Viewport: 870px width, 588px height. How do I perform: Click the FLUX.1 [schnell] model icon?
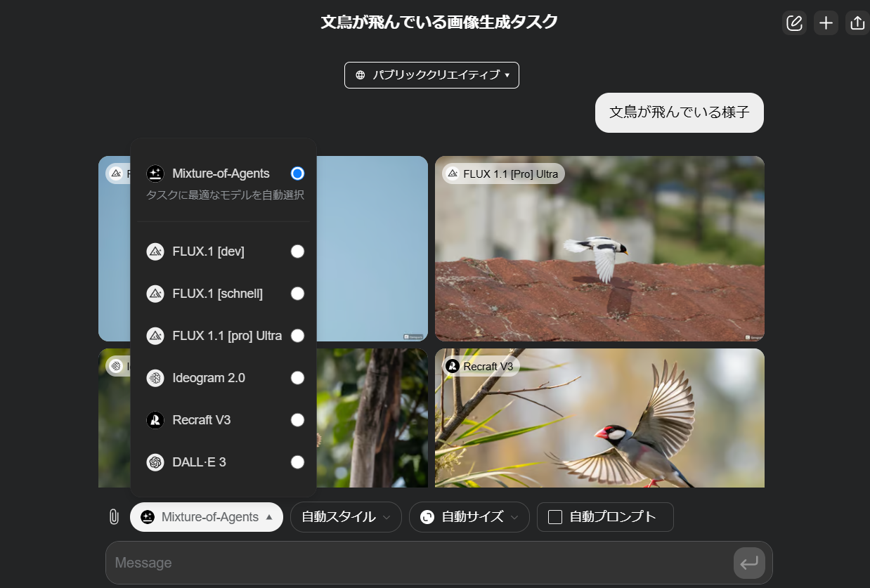point(155,294)
